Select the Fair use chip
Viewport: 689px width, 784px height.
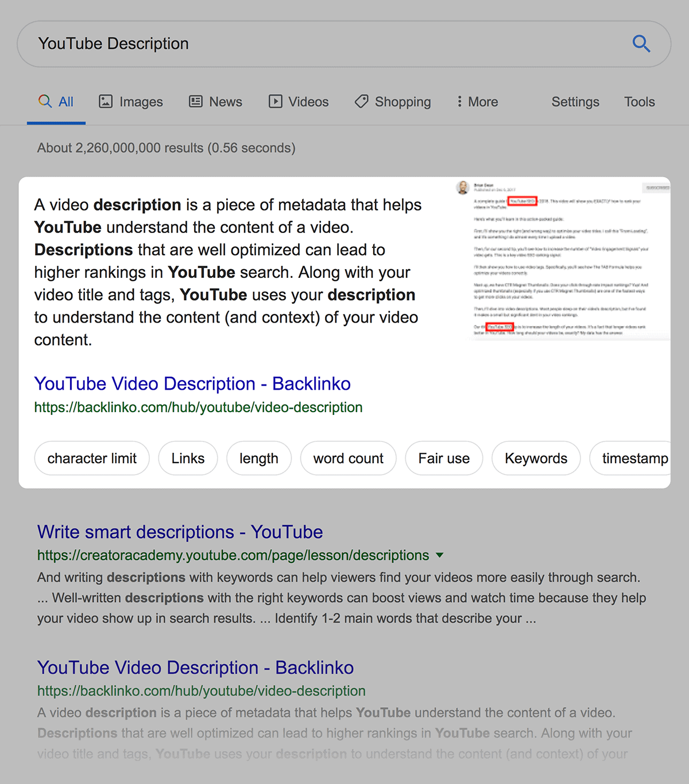[x=444, y=459]
